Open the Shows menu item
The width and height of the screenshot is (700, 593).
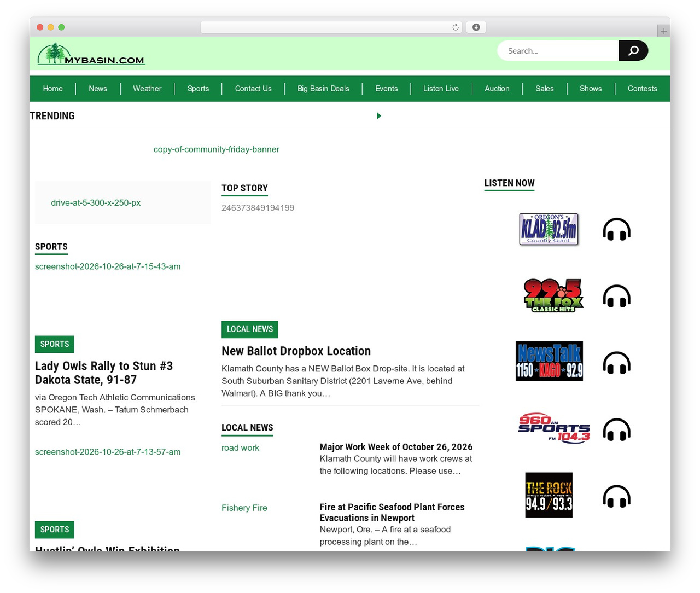click(x=591, y=89)
